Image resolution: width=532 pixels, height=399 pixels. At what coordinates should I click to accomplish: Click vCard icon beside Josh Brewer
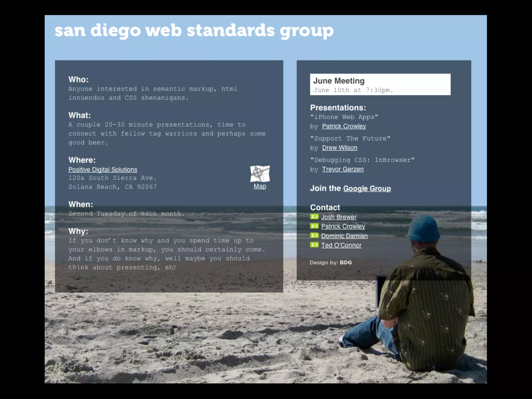(314, 217)
